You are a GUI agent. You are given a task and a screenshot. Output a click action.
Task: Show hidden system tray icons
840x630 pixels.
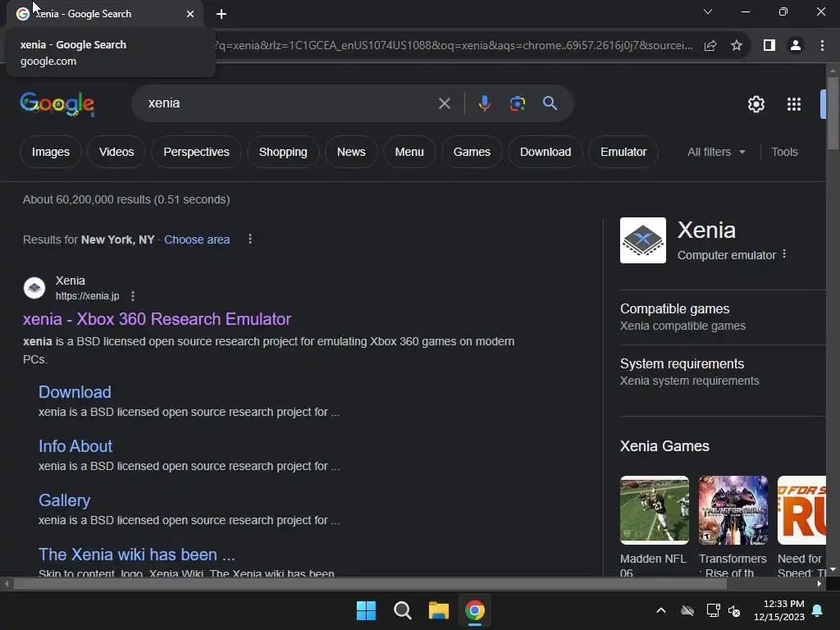pos(661,610)
